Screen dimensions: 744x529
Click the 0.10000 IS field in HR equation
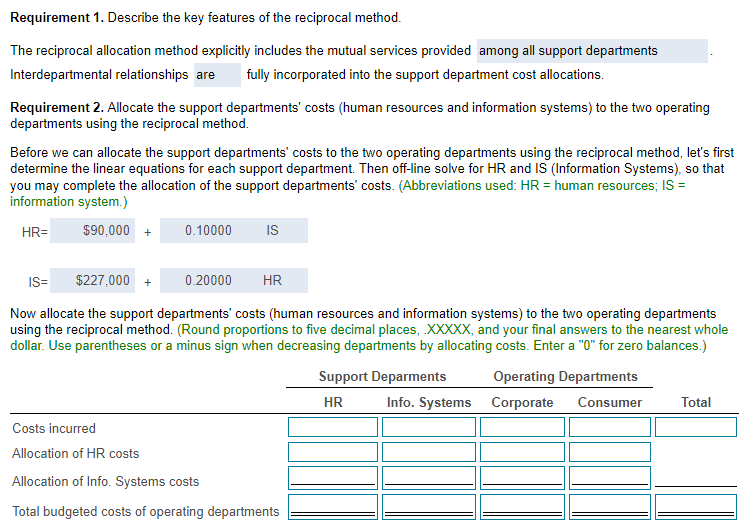pos(233,231)
